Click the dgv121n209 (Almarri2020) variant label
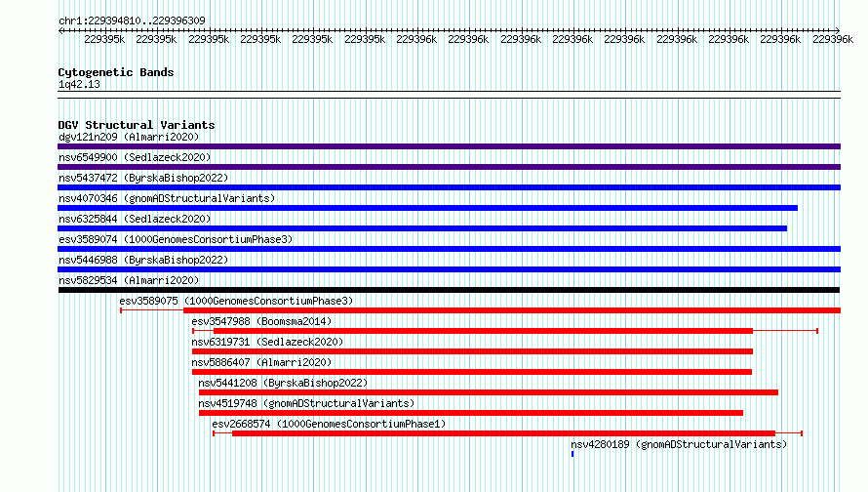The height and width of the screenshot is (492, 868). (x=129, y=137)
